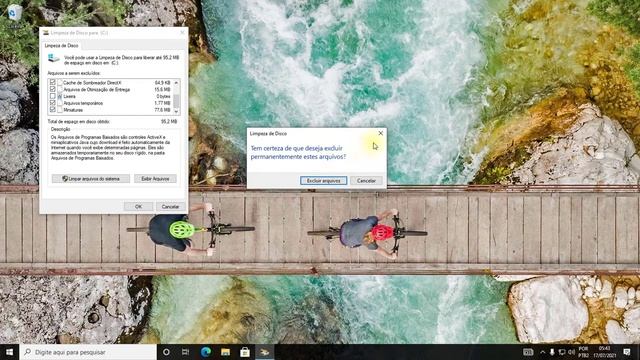
Task: Open the volume tray icon
Action: pyautogui.click(x=571, y=352)
